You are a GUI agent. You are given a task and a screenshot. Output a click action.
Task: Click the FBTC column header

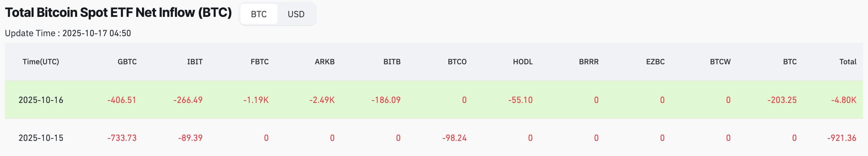click(259, 62)
